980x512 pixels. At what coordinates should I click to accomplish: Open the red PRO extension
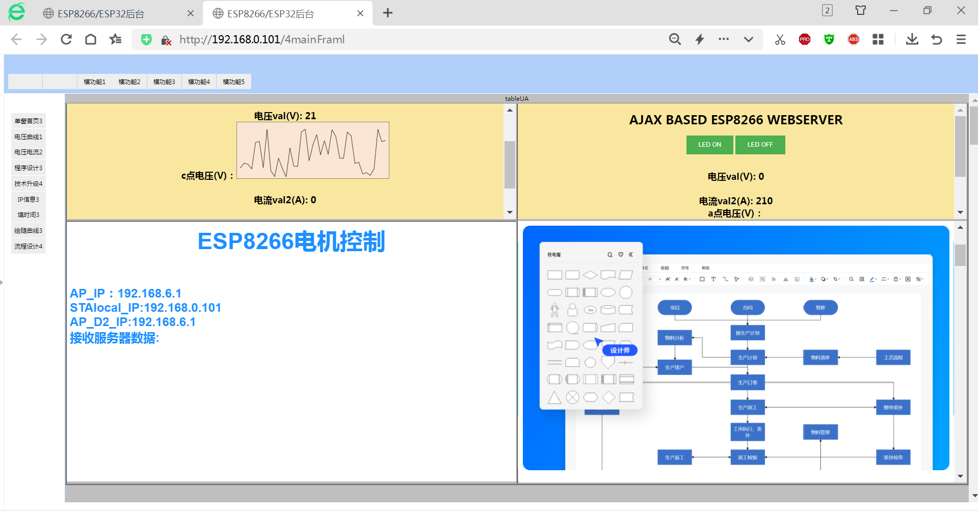[805, 39]
